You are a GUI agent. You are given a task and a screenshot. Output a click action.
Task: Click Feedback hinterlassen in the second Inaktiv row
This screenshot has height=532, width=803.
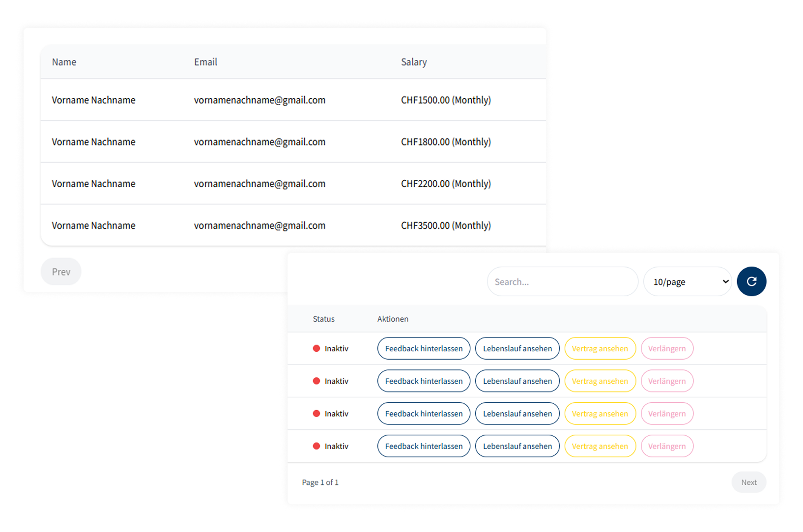pyautogui.click(x=424, y=381)
